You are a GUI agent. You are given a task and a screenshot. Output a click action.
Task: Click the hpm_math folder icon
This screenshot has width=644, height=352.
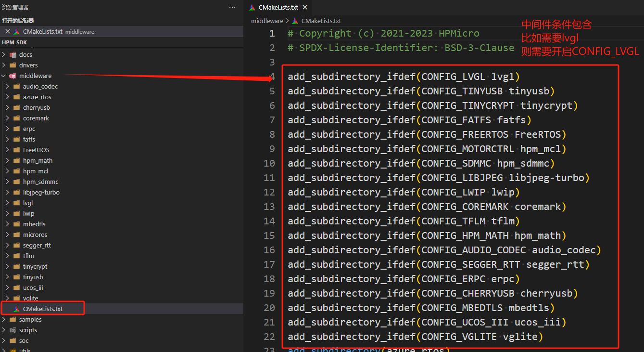click(x=17, y=160)
